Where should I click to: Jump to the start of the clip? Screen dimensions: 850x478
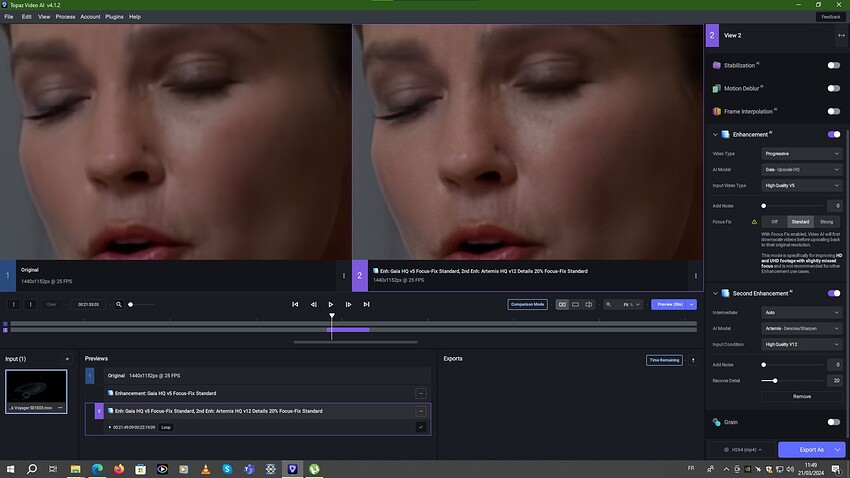295,304
